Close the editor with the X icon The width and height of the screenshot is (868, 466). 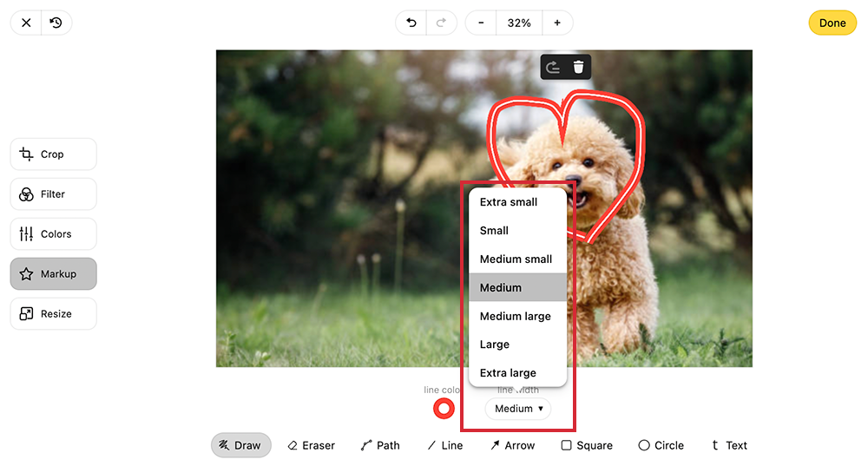(x=26, y=23)
